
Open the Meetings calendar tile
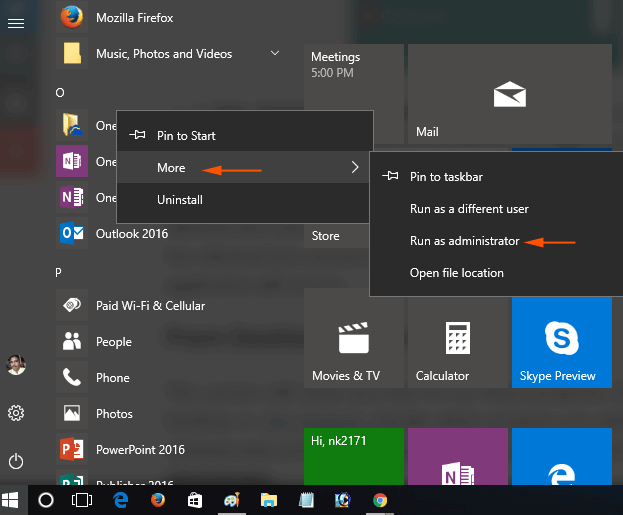354,77
